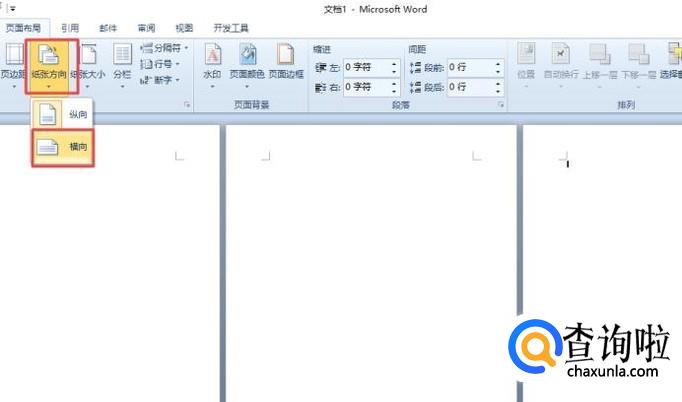Open 页面颜色 dropdown arrow
This screenshot has height=402, width=682.
[247, 87]
